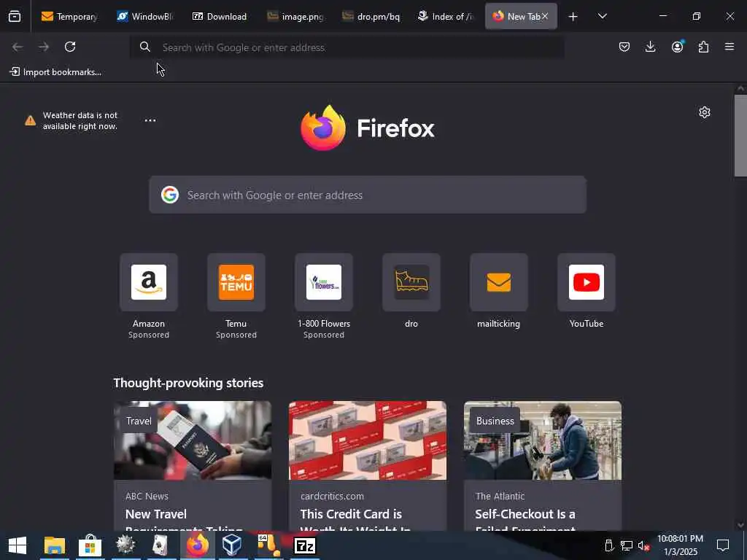747x560 pixels.
Task: Switch to the Temporary mail tab
Action: [x=69, y=17]
